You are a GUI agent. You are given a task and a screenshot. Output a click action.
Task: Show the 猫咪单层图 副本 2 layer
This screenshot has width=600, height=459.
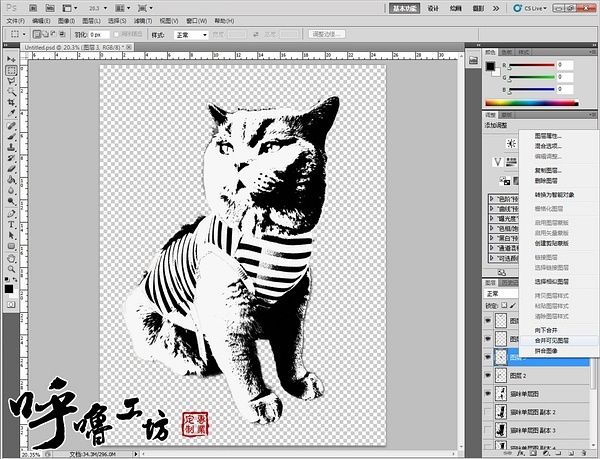[488, 412]
